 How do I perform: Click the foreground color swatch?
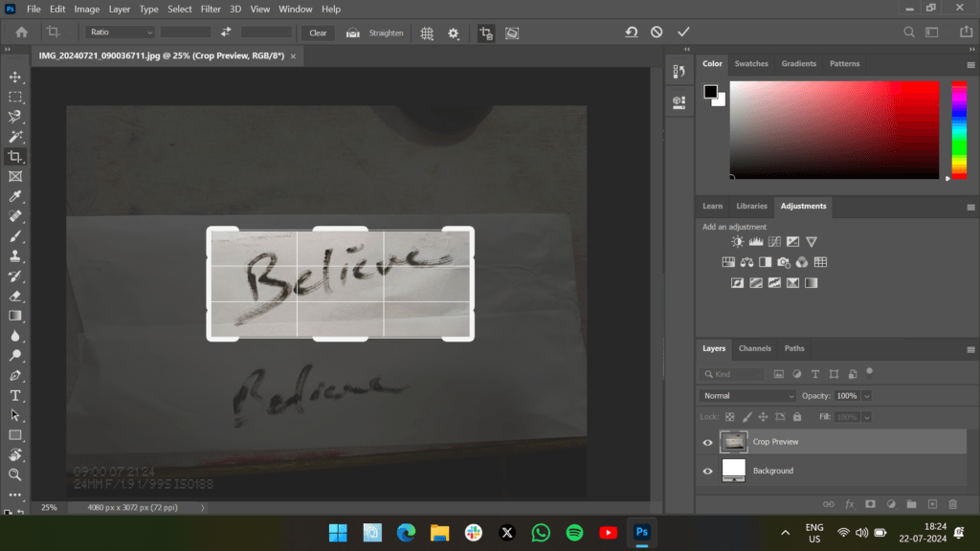tap(710, 92)
